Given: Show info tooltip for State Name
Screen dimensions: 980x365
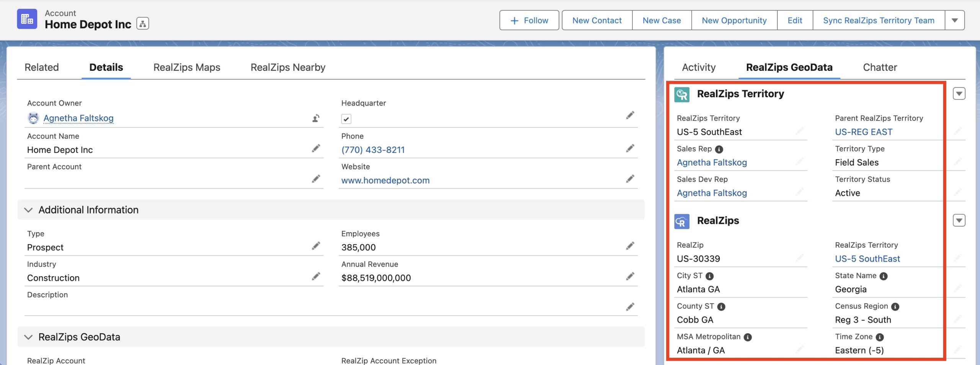Looking at the screenshot, I should [x=884, y=276].
